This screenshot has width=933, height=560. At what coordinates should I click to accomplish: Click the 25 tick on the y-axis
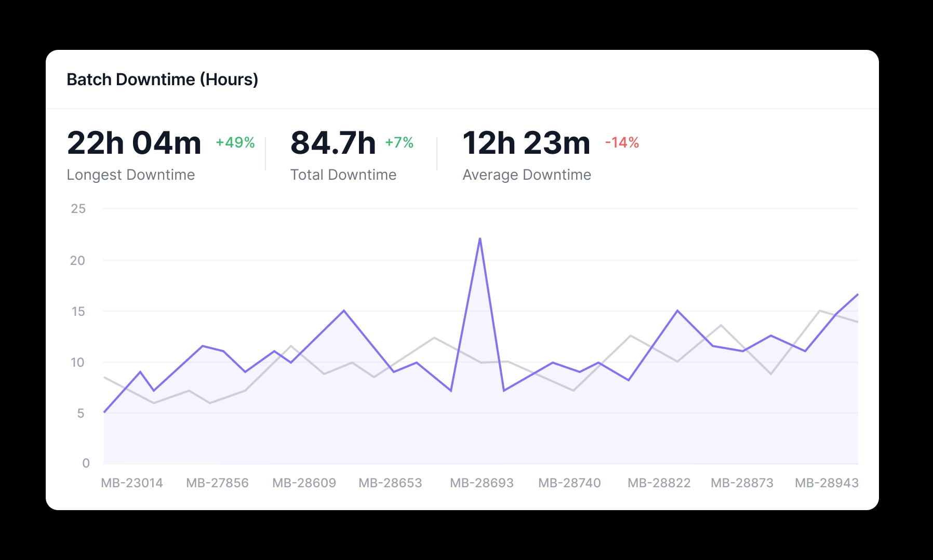78,209
